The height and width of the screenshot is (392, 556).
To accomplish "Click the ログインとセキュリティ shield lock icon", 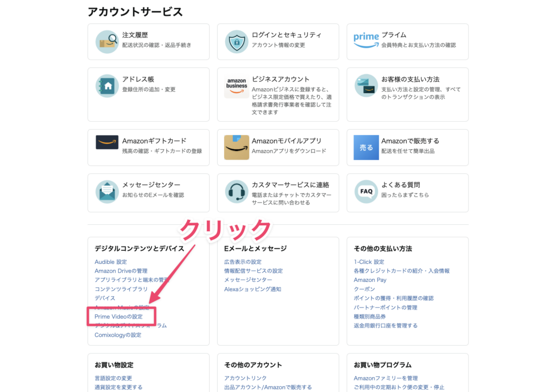I will pos(237,42).
